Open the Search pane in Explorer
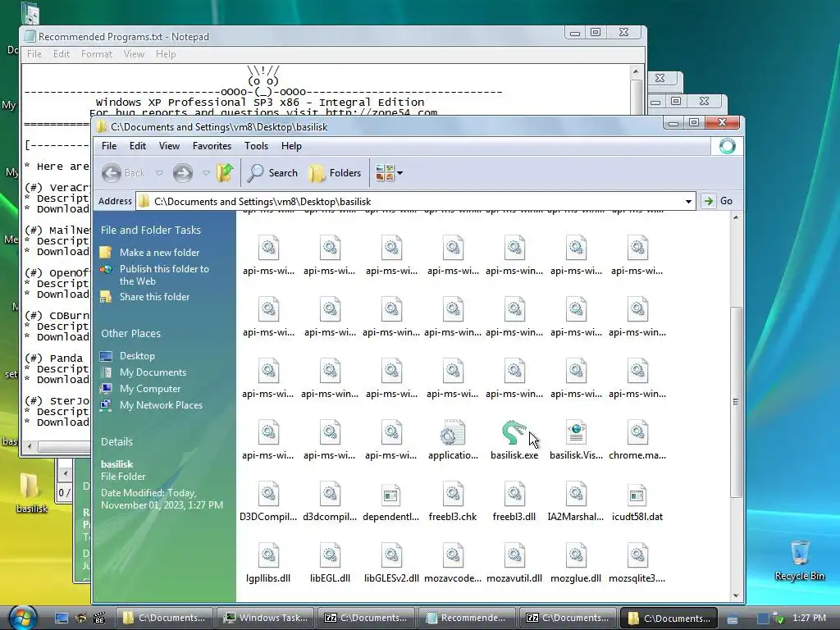Image resolution: width=840 pixels, height=630 pixels. click(x=272, y=173)
